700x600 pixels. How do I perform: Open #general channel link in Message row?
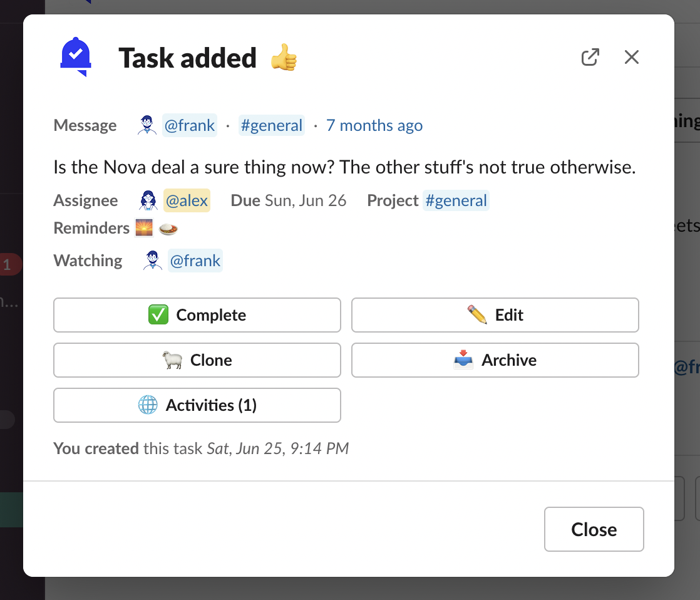[272, 125]
